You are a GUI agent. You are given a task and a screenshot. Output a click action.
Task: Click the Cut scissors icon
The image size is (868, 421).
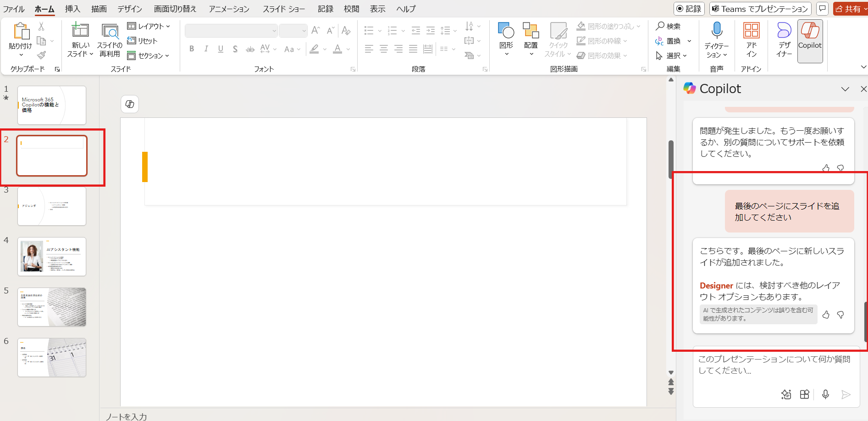(x=41, y=27)
